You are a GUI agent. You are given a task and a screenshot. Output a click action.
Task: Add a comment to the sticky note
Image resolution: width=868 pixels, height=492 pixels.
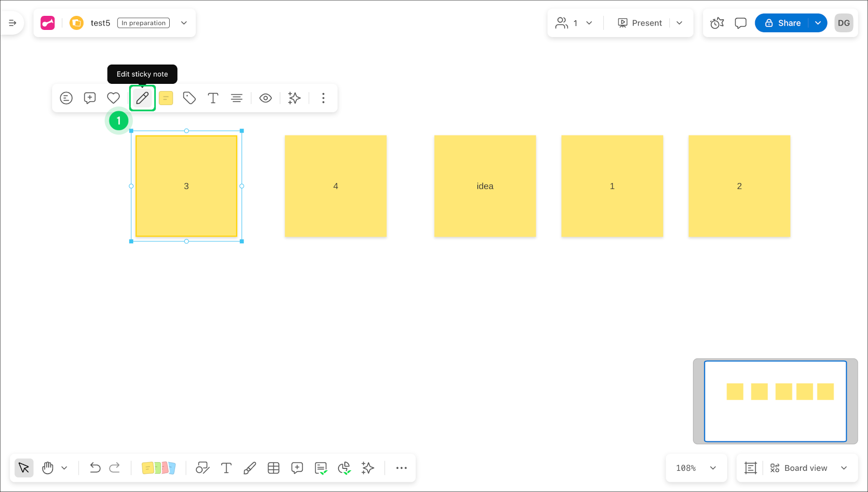coord(90,98)
